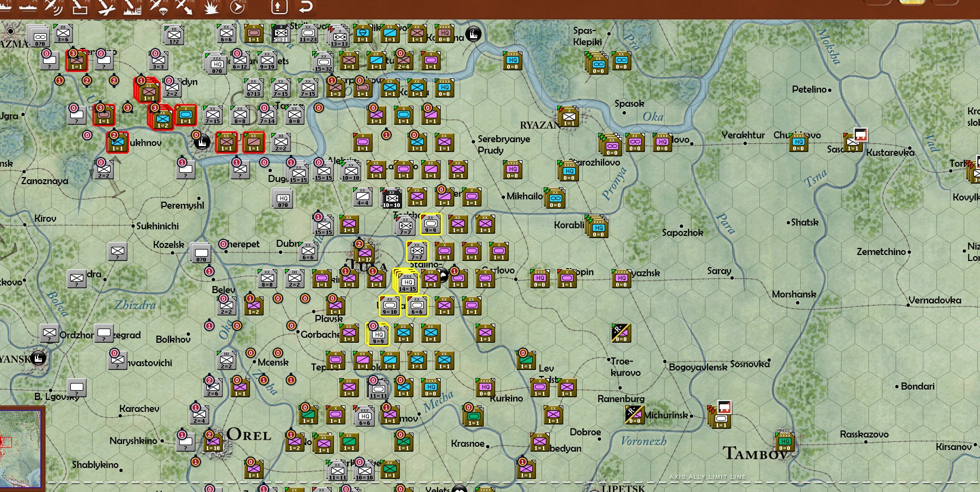Select the 15=32 unit counter
The height and width of the screenshot is (492, 980).
324,62
